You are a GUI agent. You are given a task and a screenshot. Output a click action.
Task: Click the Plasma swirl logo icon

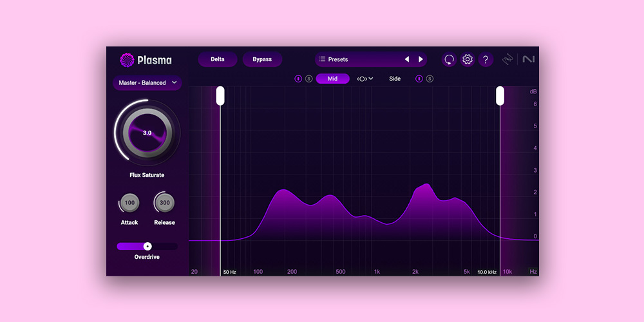pos(127,60)
